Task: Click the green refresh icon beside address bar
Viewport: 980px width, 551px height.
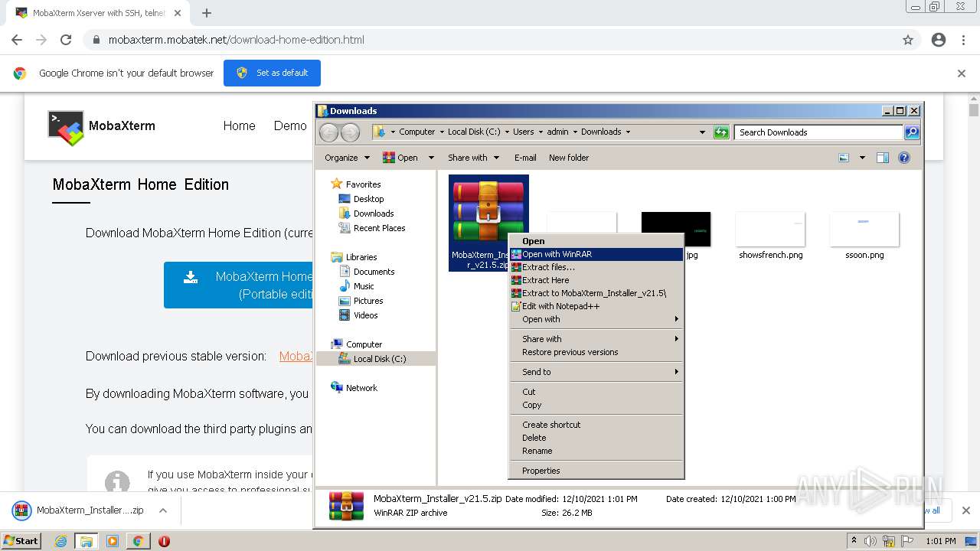Action: pyautogui.click(x=721, y=132)
